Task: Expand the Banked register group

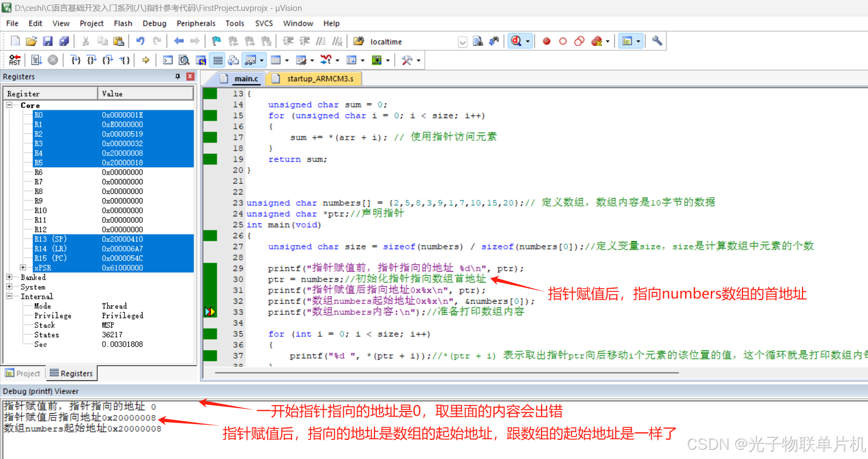Action: (x=9, y=277)
